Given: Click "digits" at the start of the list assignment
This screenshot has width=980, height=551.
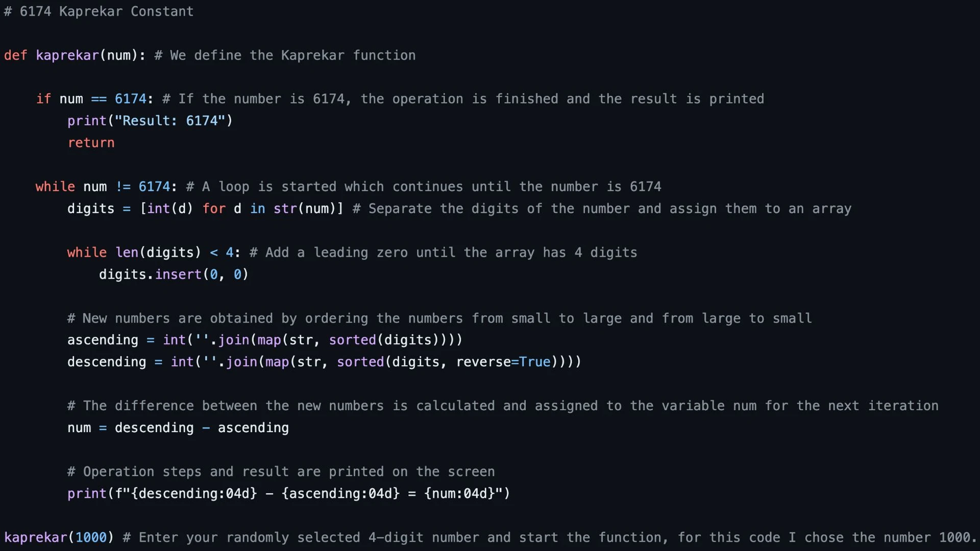Looking at the screenshot, I should coord(90,209).
